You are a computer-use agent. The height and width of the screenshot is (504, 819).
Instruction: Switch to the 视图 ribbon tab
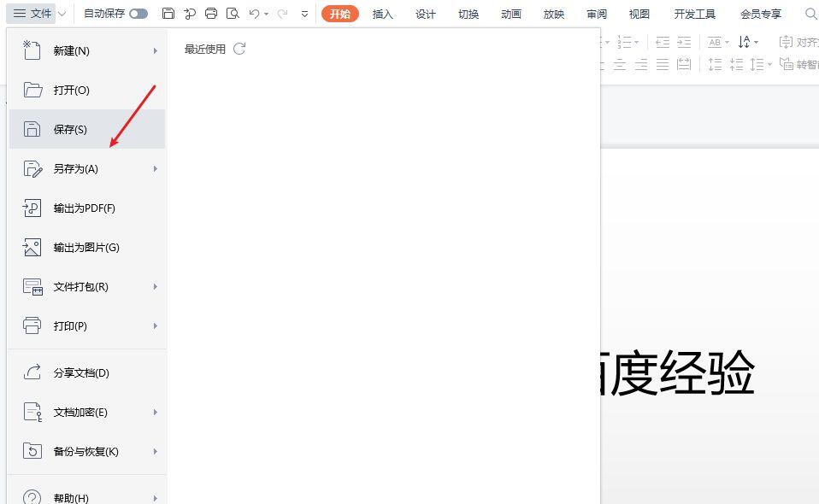tap(639, 14)
